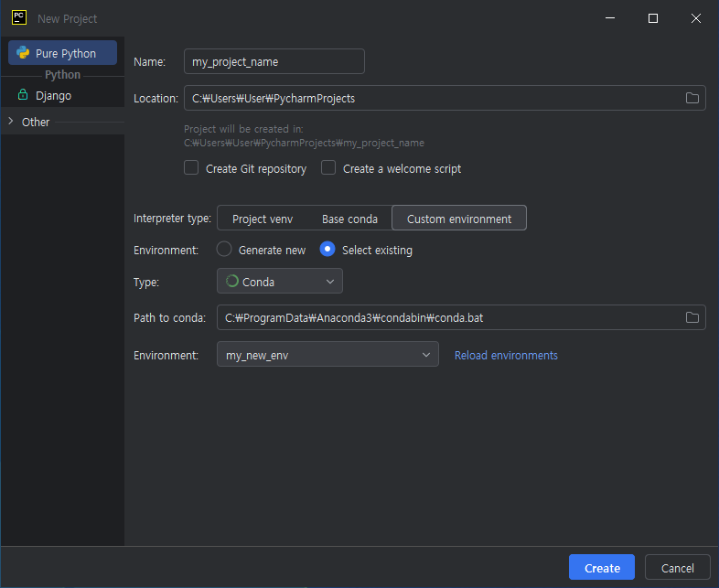Viewport: 719px width, 588px height.
Task: Click the Conda loading spinner icon
Action: tap(232, 281)
